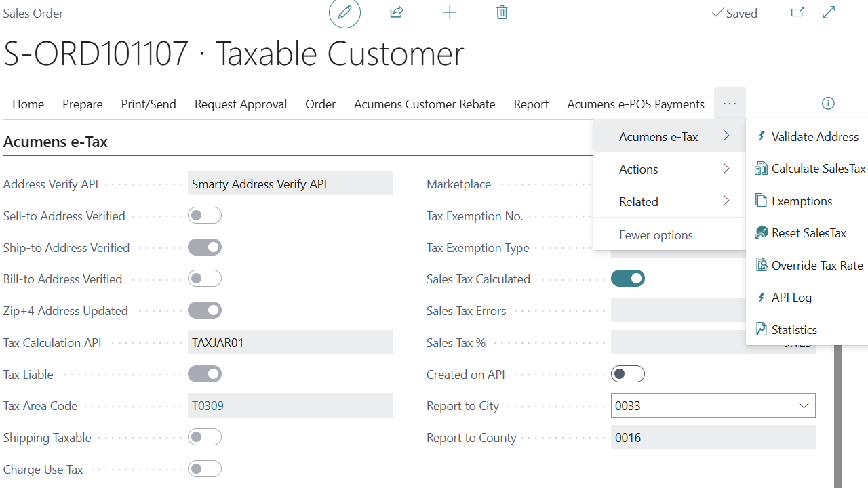This screenshot has width=868, height=488.
Task: Click the T0309 Tax Area Code link
Action: tap(208, 406)
